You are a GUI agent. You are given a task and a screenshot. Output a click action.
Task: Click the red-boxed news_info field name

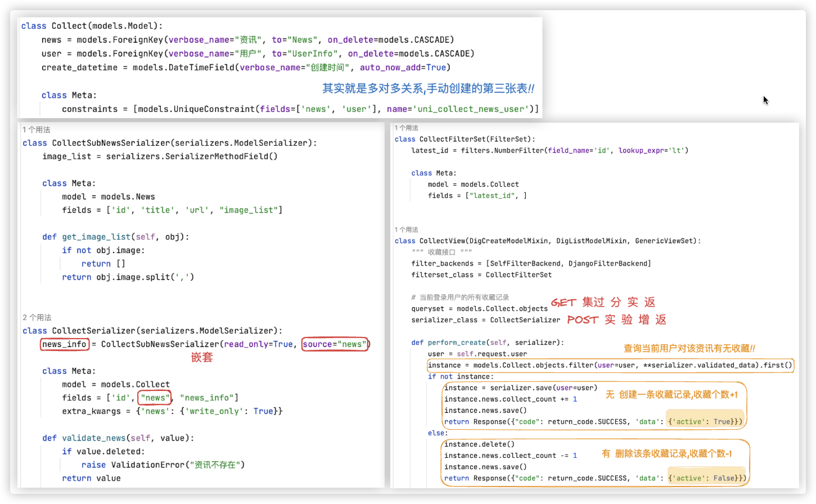click(65, 344)
